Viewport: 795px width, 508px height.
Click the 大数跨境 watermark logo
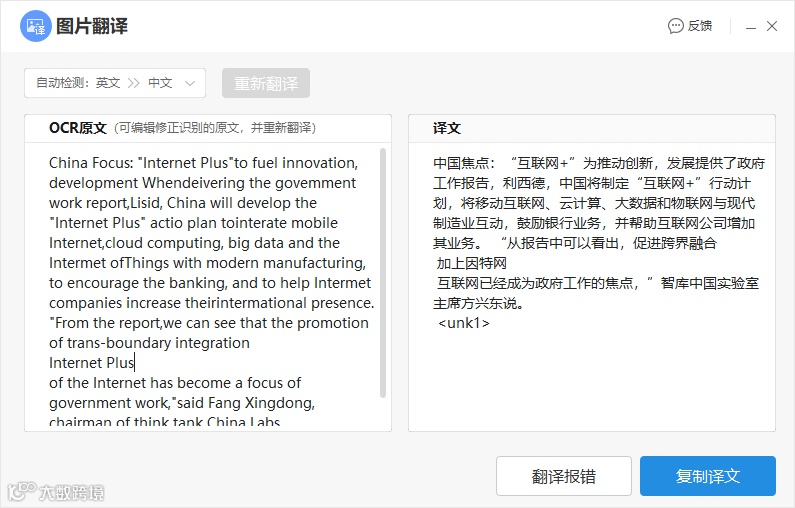click(56, 492)
